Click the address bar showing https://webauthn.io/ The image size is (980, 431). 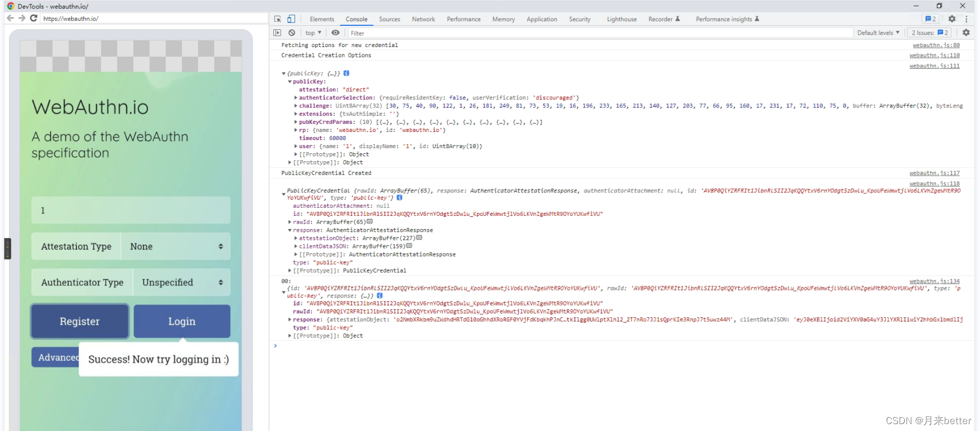pos(153,18)
